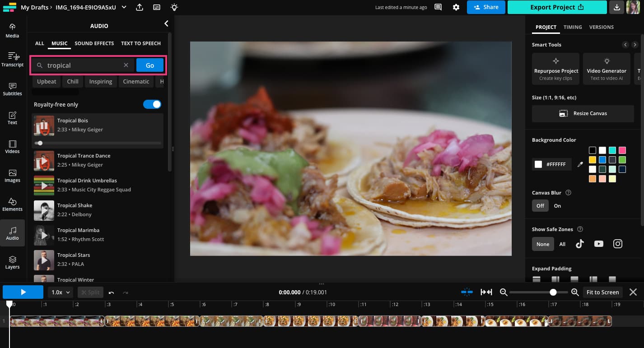The width and height of the screenshot is (644, 348).
Task: Show Instagram safe zone
Action: [x=618, y=244]
